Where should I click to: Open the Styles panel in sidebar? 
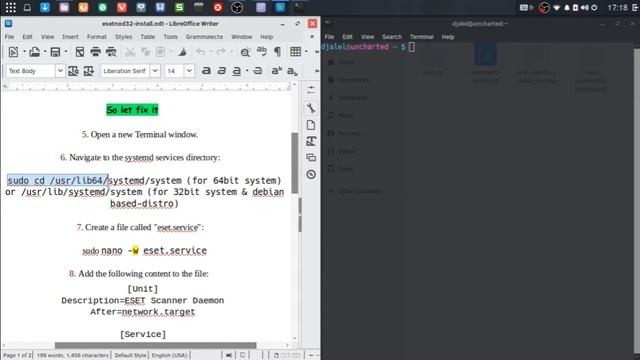(x=311, y=141)
